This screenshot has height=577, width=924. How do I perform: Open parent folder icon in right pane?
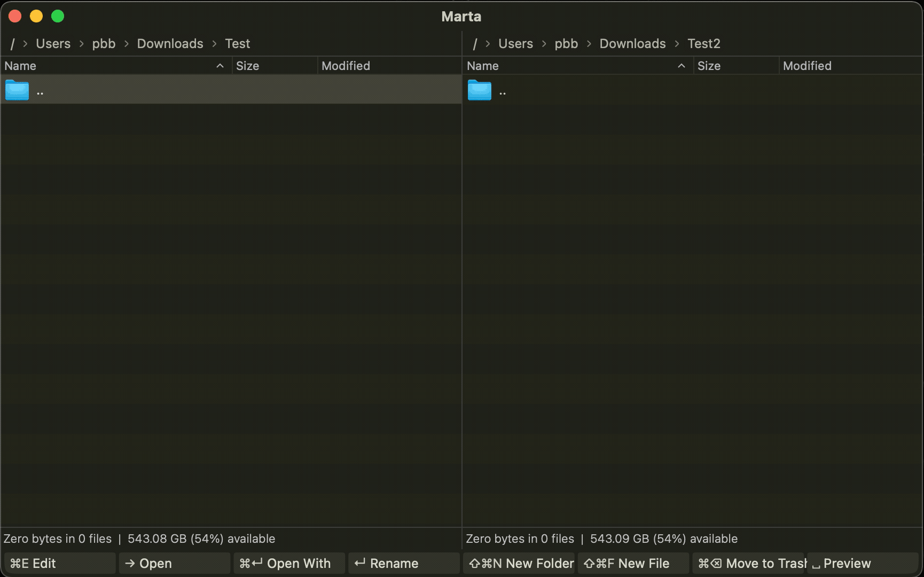tap(480, 90)
